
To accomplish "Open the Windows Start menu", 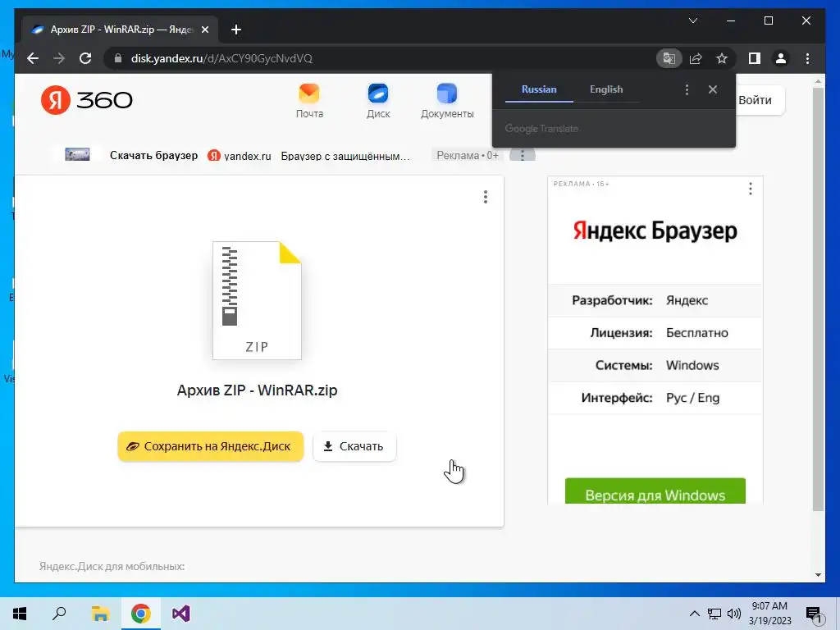I will coord(20,614).
